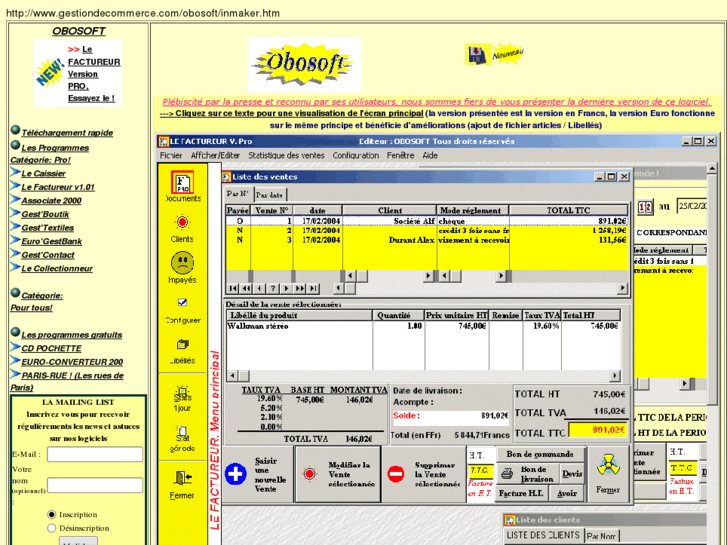Click the Nouveau starburst badge

pos(508,54)
